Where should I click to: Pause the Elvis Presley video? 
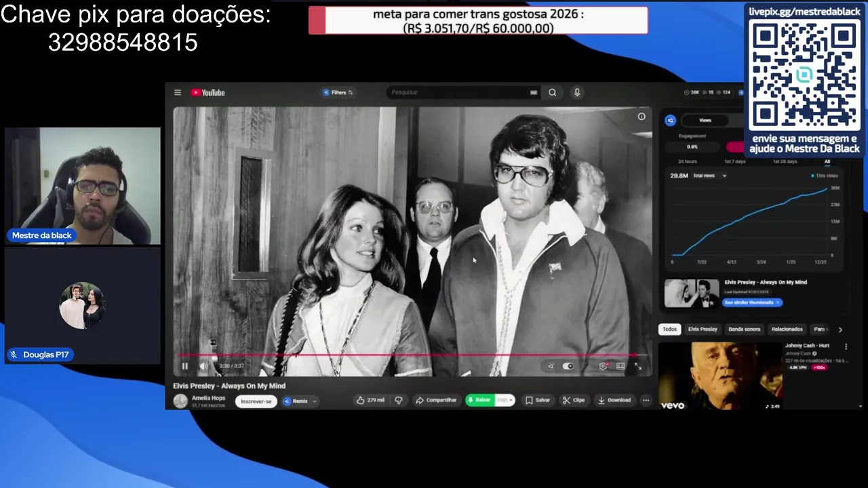pos(184,366)
